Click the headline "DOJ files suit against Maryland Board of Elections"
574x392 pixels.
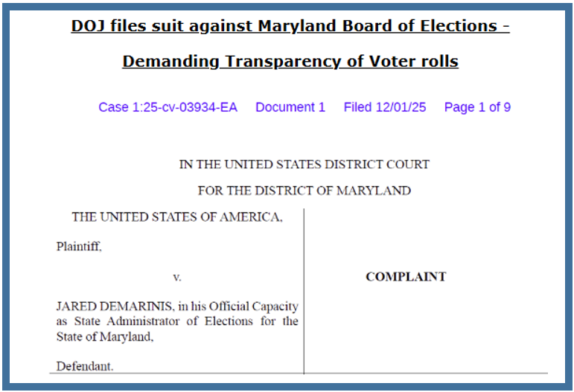290,26
